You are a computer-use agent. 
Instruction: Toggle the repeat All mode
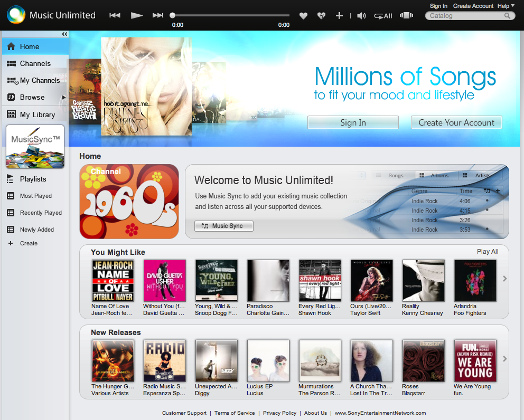coord(383,16)
